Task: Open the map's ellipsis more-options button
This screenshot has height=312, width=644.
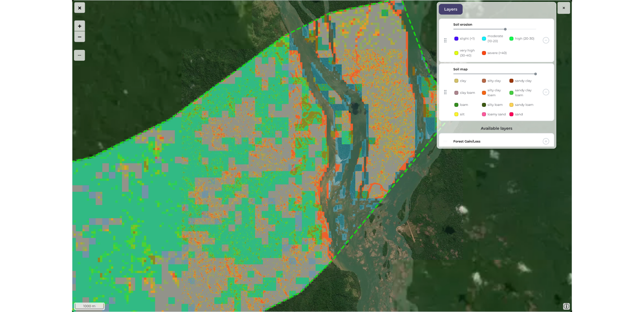Action: pyautogui.click(x=79, y=55)
